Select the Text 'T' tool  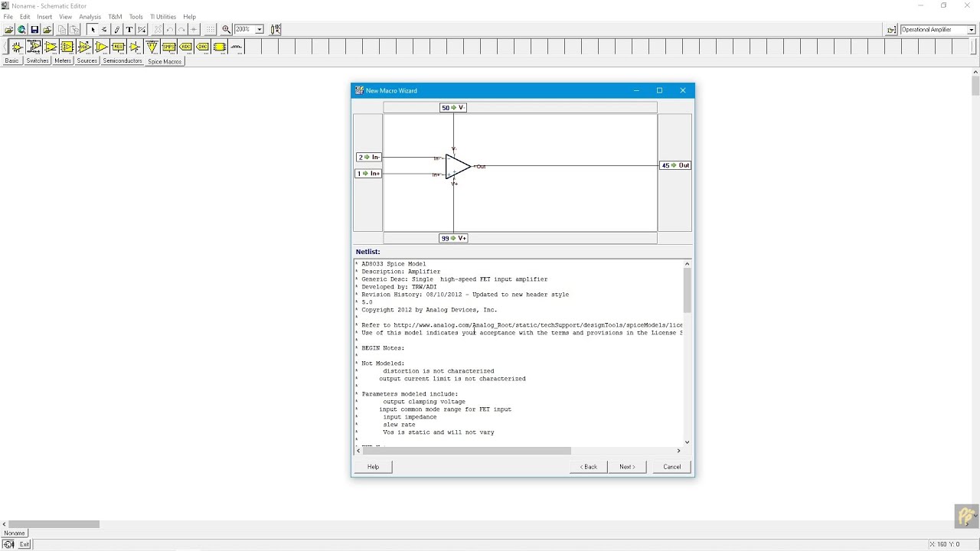coord(129,30)
